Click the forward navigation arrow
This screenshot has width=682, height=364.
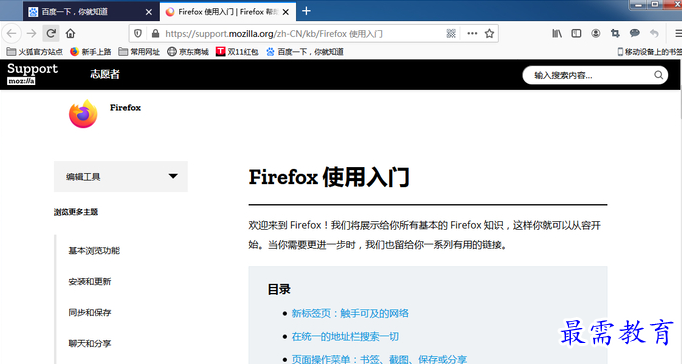coord(31,33)
